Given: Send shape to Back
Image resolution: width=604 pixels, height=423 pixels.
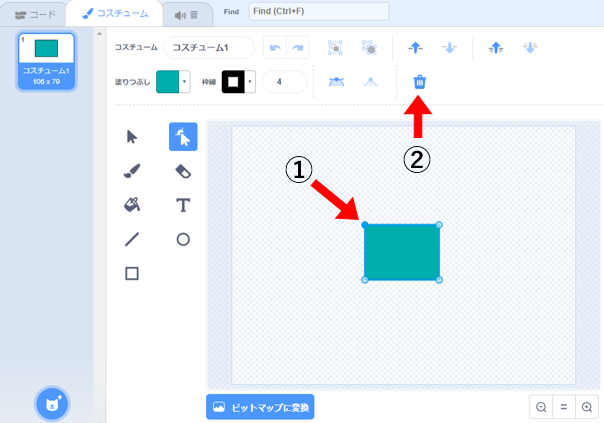Looking at the screenshot, I should [530, 48].
